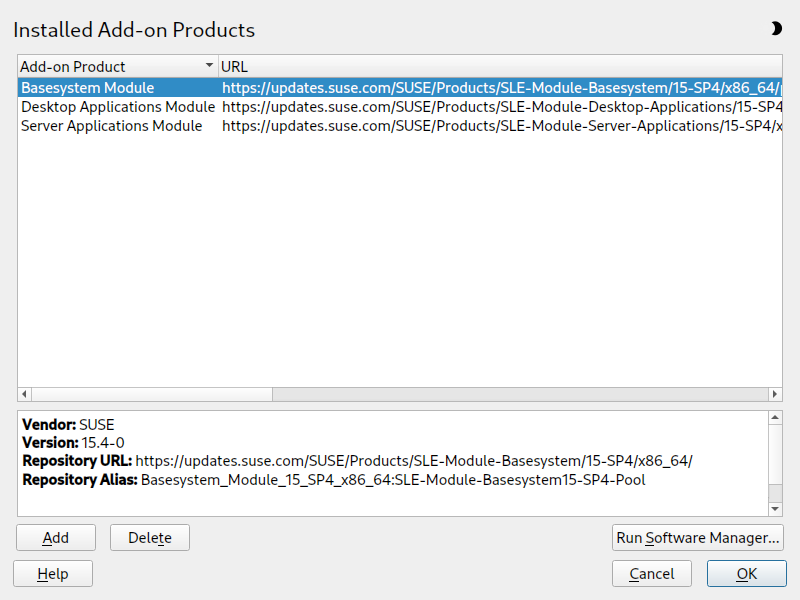Click the details pane vertical scrollbar thumb
This screenshot has height=600, width=800.
(775, 450)
